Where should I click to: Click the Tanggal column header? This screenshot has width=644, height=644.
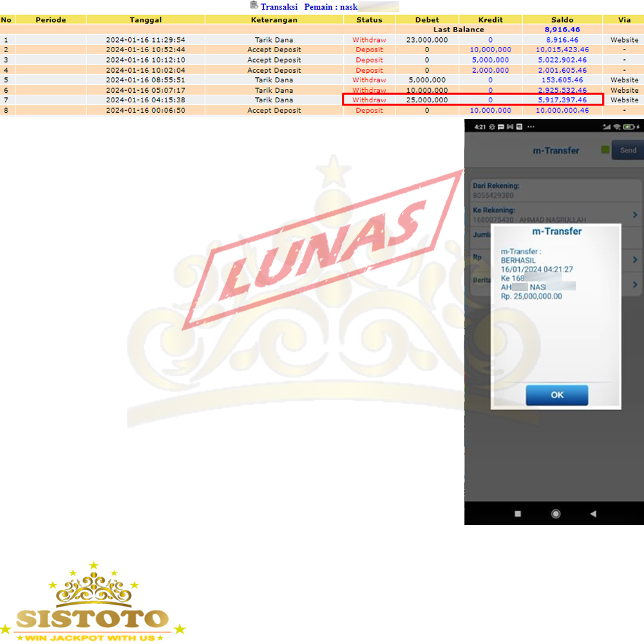pyautogui.click(x=146, y=20)
